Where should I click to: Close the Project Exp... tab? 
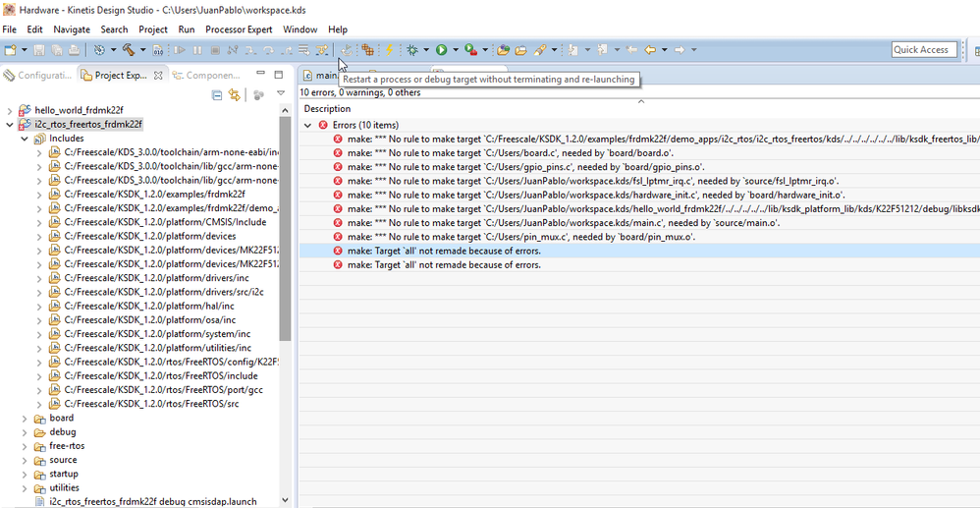coord(158,75)
